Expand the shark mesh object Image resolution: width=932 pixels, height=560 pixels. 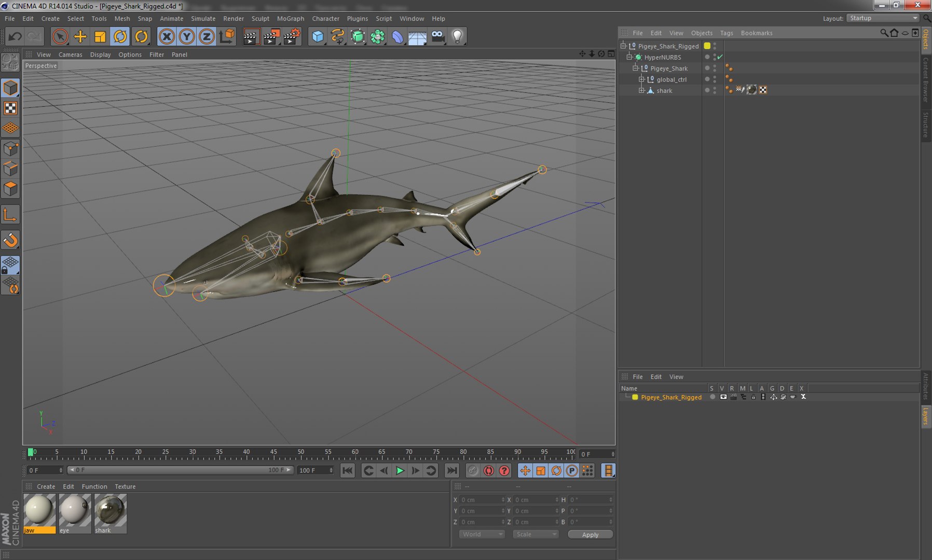click(x=642, y=90)
